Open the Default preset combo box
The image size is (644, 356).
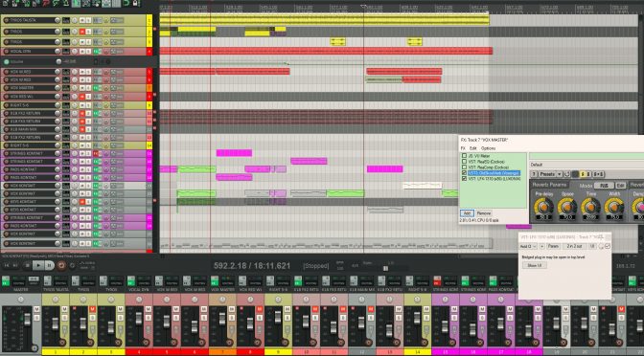[x=586, y=165]
